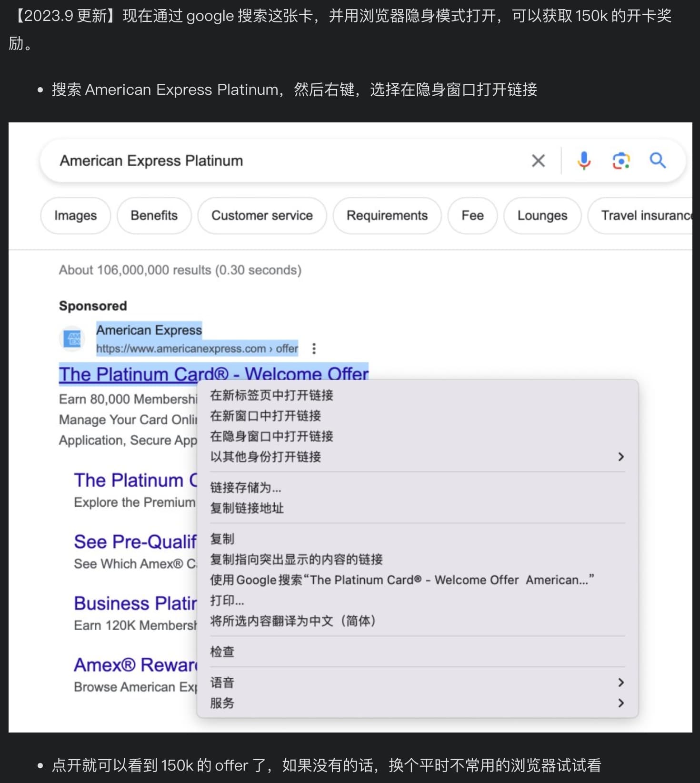Screen dimensions: 700x783
Task: Open the three-dot menu beside the ad URL
Action: 314,349
